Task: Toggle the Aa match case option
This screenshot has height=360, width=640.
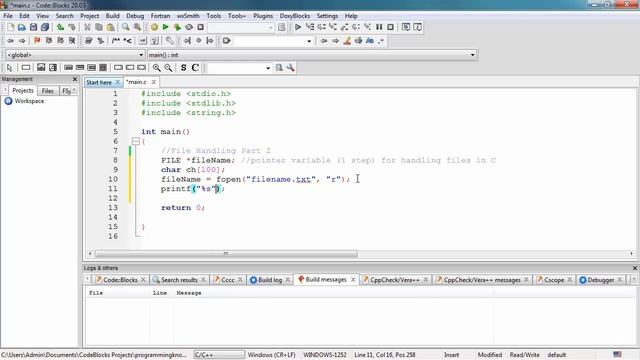Action: [x=370, y=41]
